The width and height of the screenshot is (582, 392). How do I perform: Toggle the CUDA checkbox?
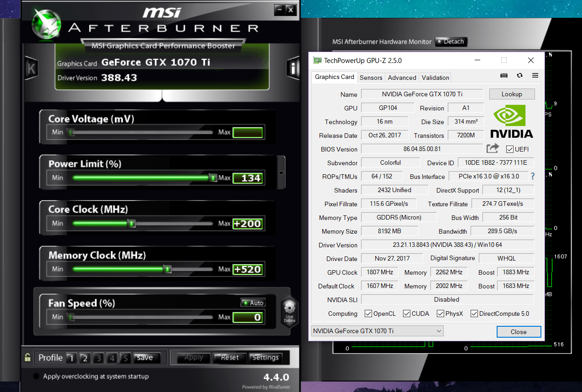pyautogui.click(x=407, y=314)
